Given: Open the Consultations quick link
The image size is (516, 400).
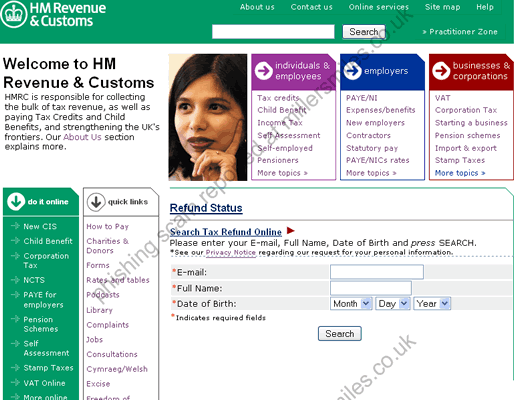Looking at the screenshot, I should [112, 354].
